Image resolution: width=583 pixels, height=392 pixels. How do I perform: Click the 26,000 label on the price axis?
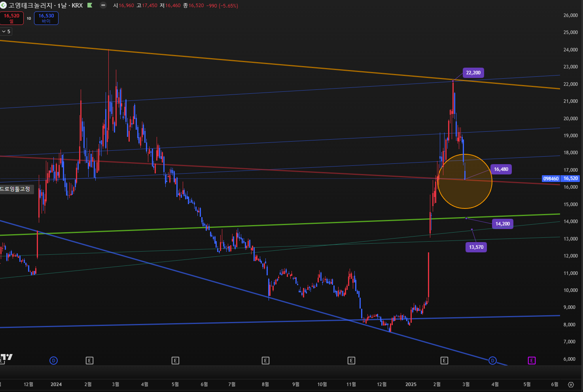[570, 15]
